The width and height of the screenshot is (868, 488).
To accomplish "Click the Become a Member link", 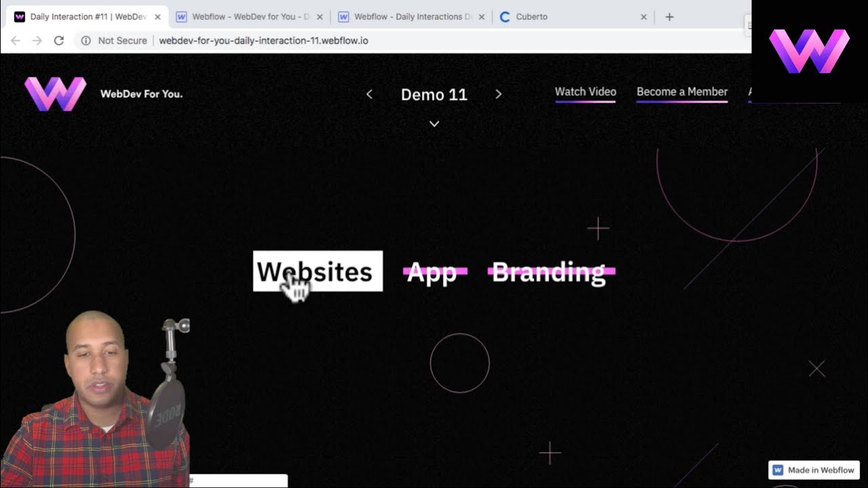I will tap(682, 92).
